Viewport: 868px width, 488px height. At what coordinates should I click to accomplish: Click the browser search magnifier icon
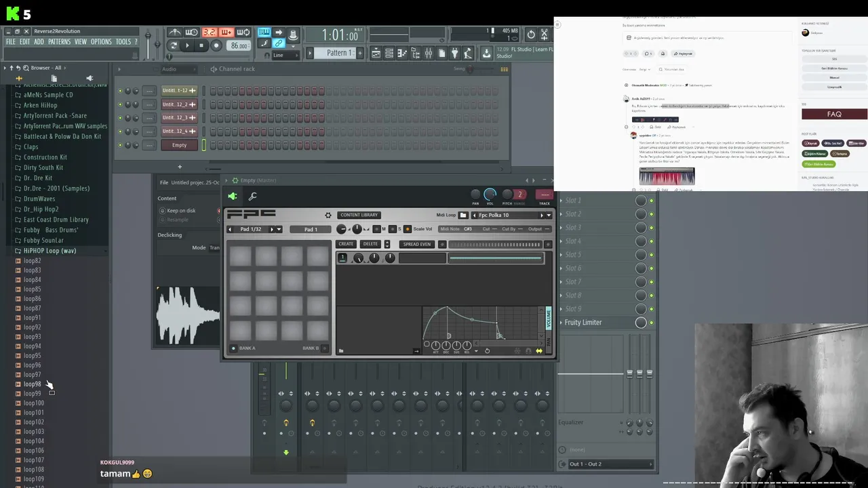click(26, 68)
